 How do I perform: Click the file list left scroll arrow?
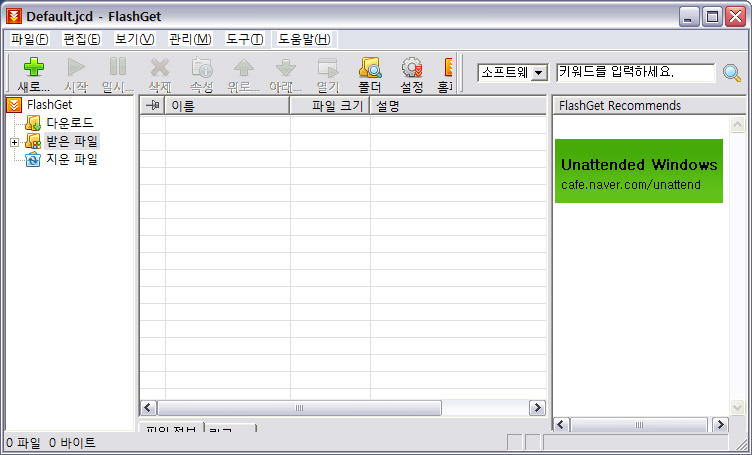(148, 408)
